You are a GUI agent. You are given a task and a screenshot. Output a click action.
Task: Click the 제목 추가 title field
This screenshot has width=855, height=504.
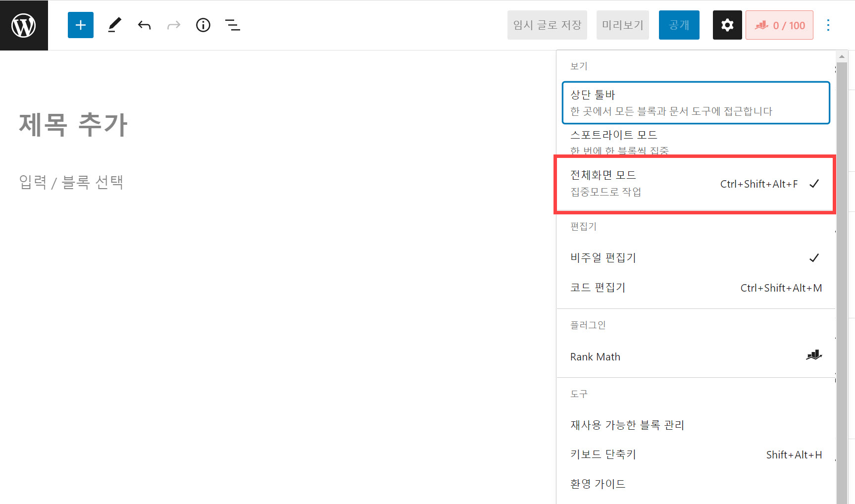click(73, 124)
